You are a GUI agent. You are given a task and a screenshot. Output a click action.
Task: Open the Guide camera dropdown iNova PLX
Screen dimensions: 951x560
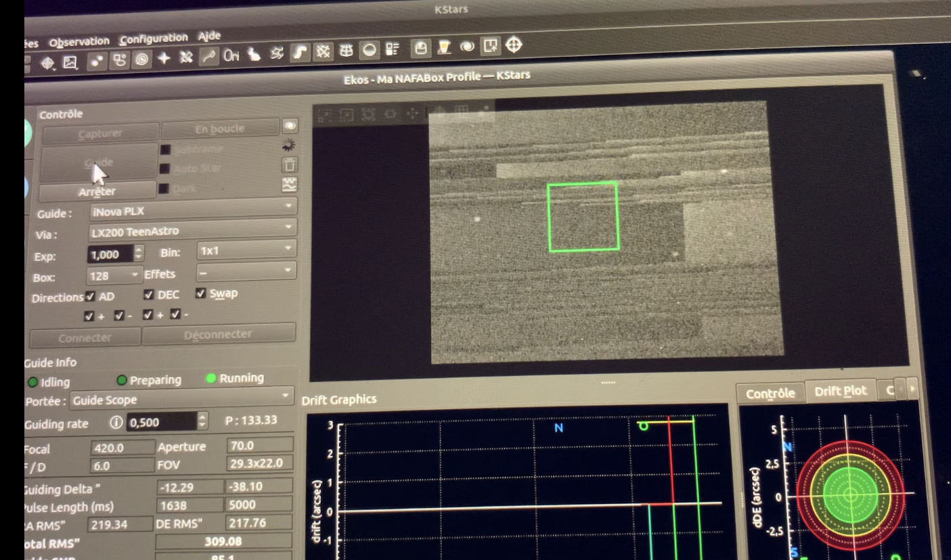(193, 208)
